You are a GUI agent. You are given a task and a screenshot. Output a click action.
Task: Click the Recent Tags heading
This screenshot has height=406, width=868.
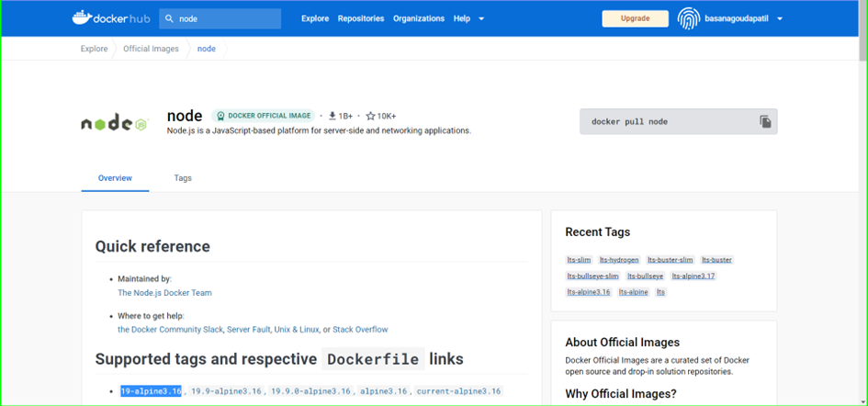click(597, 232)
